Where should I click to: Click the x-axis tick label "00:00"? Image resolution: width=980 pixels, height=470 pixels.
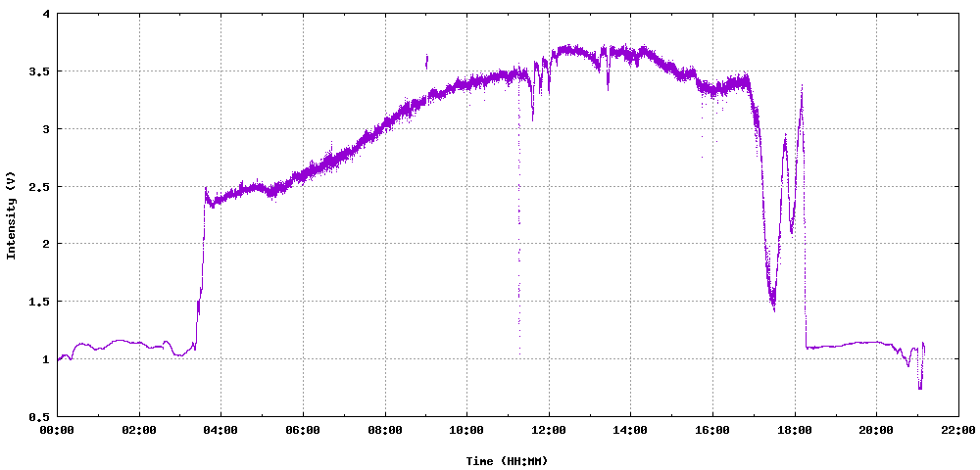pos(58,430)
